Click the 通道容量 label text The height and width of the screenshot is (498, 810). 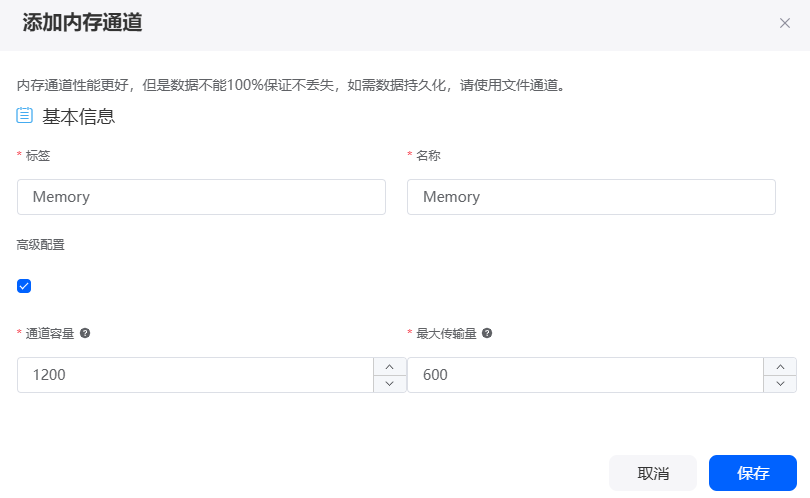point(50,334)
